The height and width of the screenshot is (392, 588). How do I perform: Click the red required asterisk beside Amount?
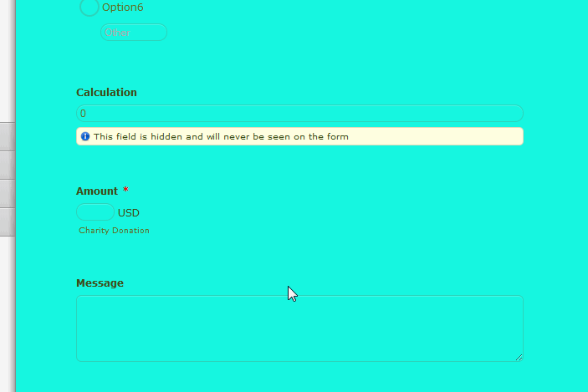(125, 191)
